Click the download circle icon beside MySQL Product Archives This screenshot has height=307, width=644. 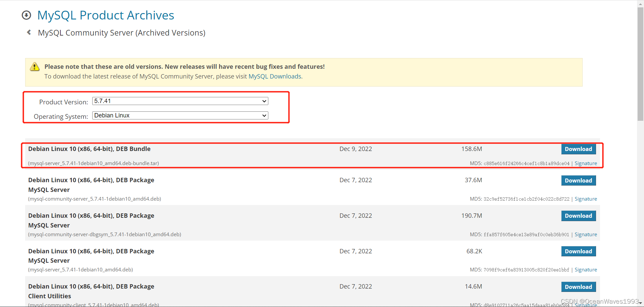[26, 15]
